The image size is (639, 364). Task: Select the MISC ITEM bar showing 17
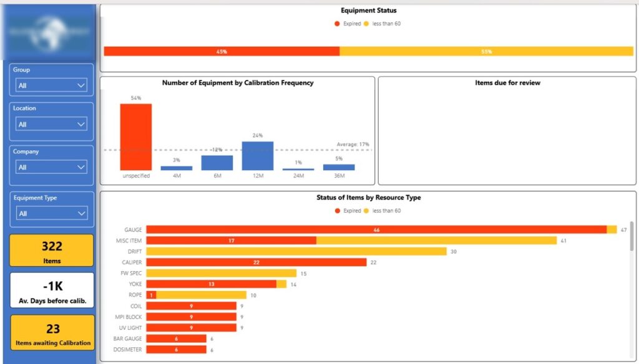point(231,240)
